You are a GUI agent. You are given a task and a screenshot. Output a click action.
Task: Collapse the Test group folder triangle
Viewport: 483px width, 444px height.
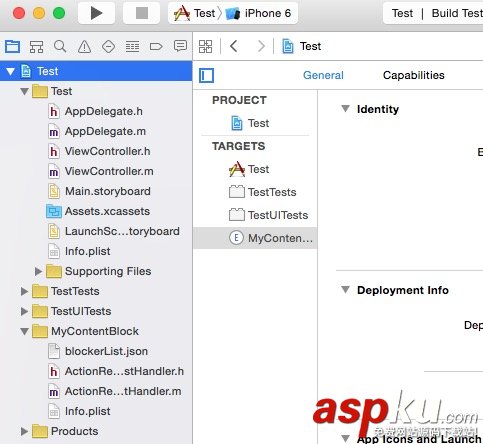click(x=24, y=91)
